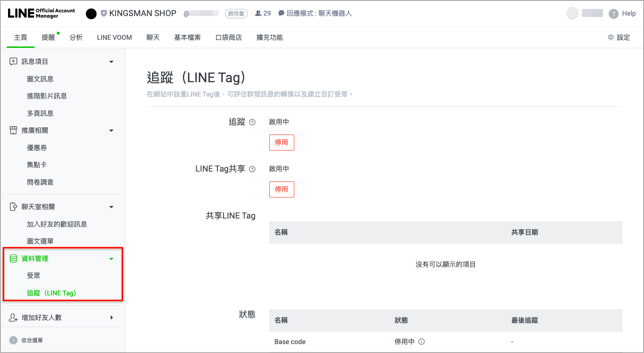The image size is (644, 353).
Task: Collapse the 推廣相關 section arrow
Action: point(111,130)
